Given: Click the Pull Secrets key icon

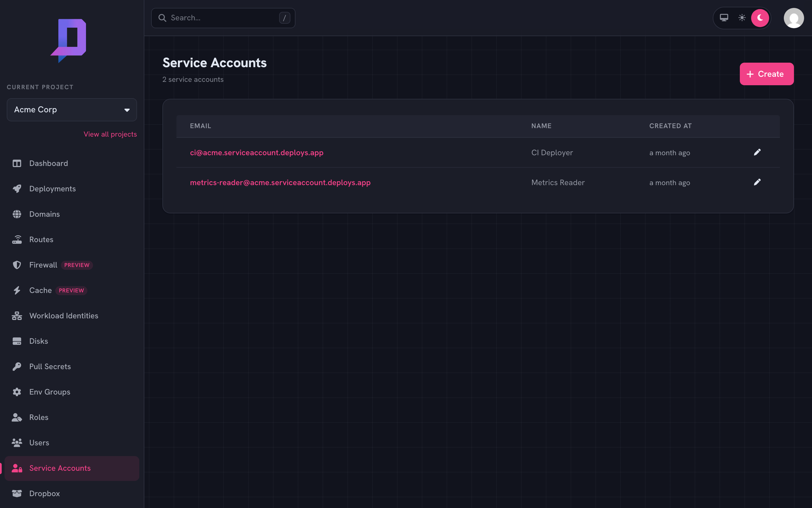Looking at the screenshot, I should (x=17, y=367).
